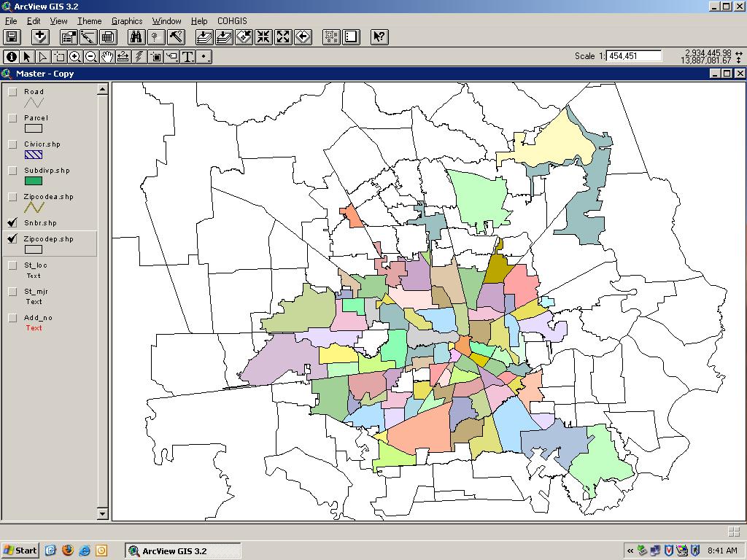Toggle off the Zipcodep.shp theme
The image size is (747, 560).
tap(13, 239)
